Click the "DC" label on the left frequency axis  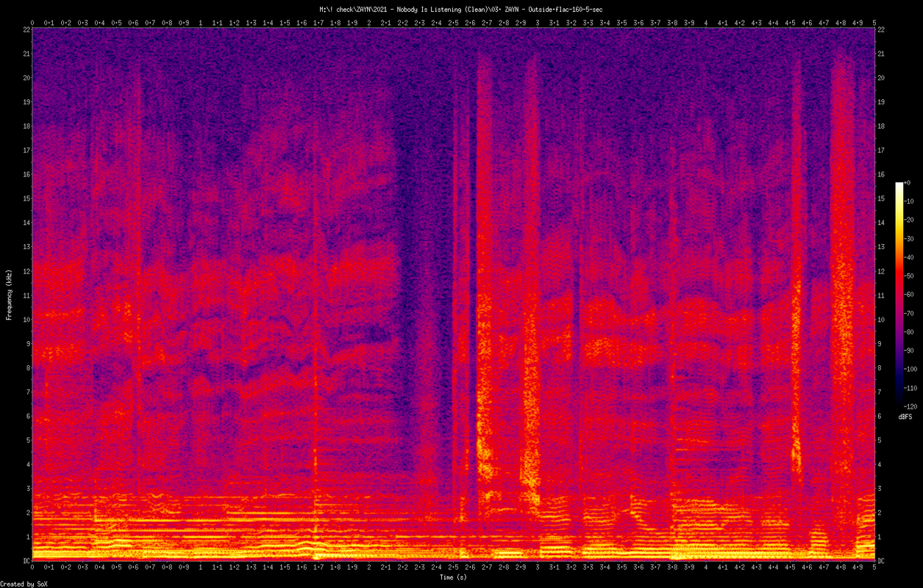tap(26, 561)
